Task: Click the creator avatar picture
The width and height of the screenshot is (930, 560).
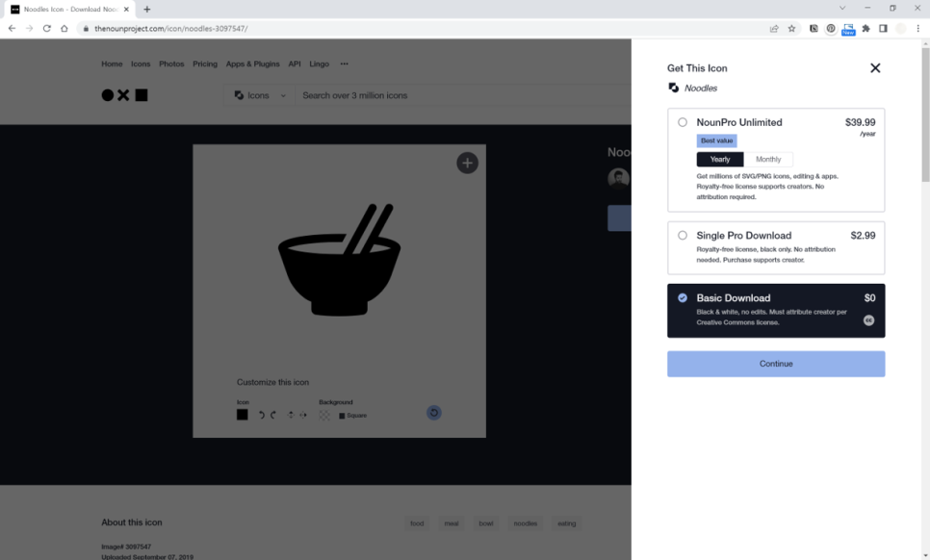Action: pos(619,178)
